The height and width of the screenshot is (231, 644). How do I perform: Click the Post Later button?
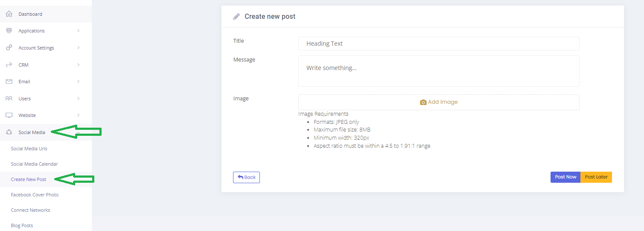point(596,177)
